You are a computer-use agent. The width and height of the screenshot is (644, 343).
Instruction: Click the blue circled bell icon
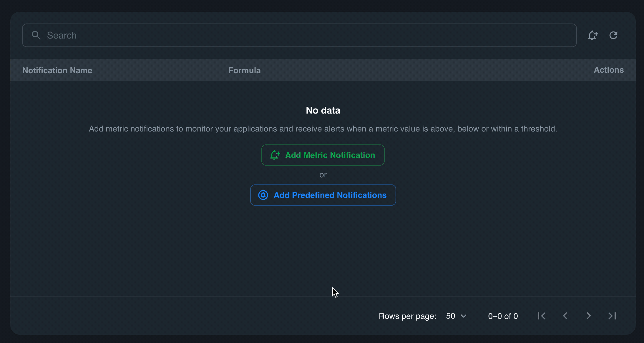pyautogui.click(x=263, y=195)
